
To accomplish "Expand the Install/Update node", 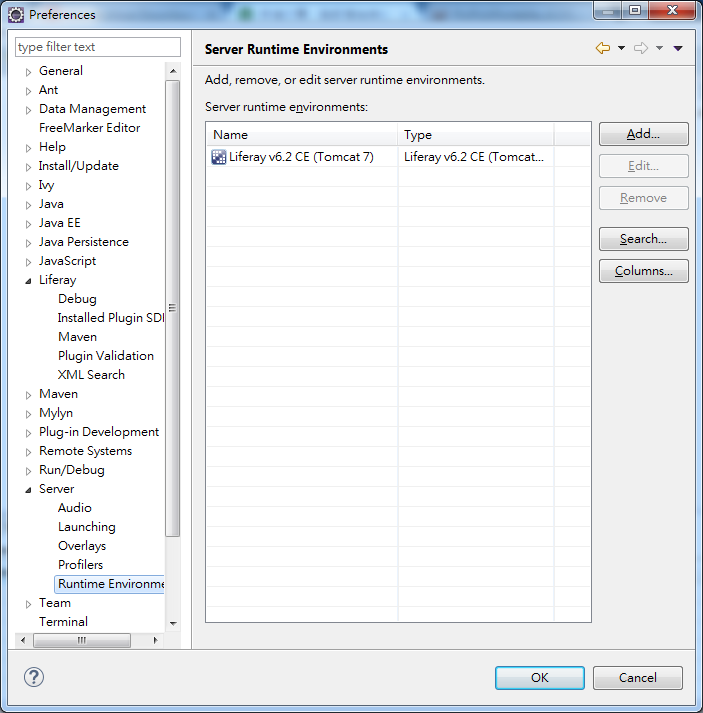I will pyautogui.click(x=28, y=167).
